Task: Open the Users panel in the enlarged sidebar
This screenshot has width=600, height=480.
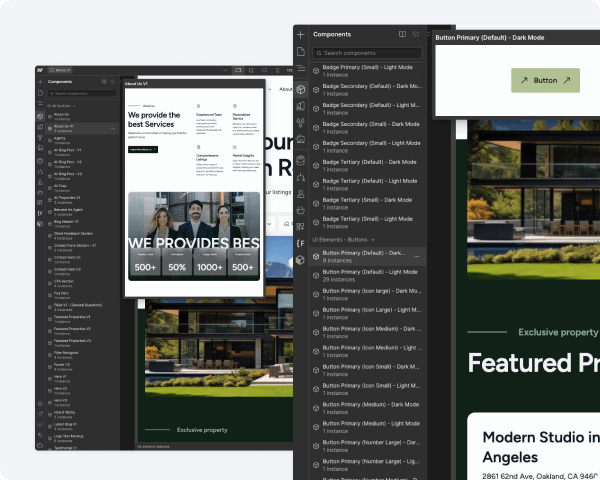Action: pyautogui.click(x=301, y=194)
